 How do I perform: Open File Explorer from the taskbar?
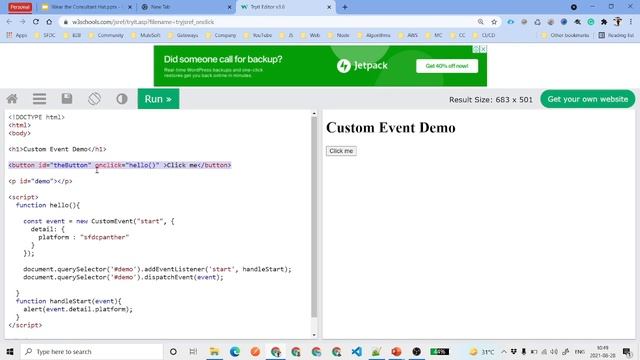pos(214,351)
